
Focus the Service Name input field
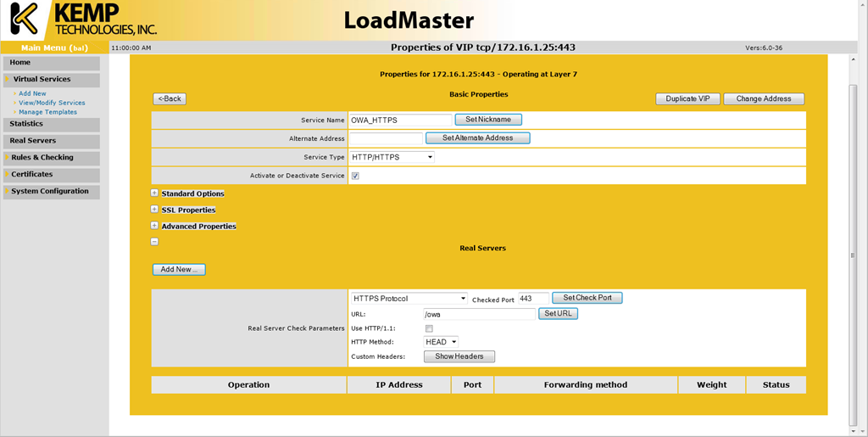click(x=401, y=120)
